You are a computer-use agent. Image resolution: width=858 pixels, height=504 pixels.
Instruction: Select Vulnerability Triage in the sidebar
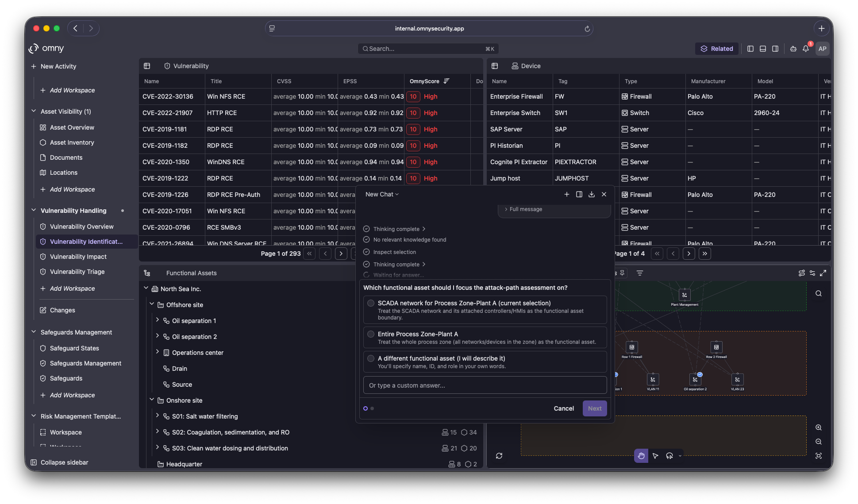pyautogui.click(x=77, y=272)
